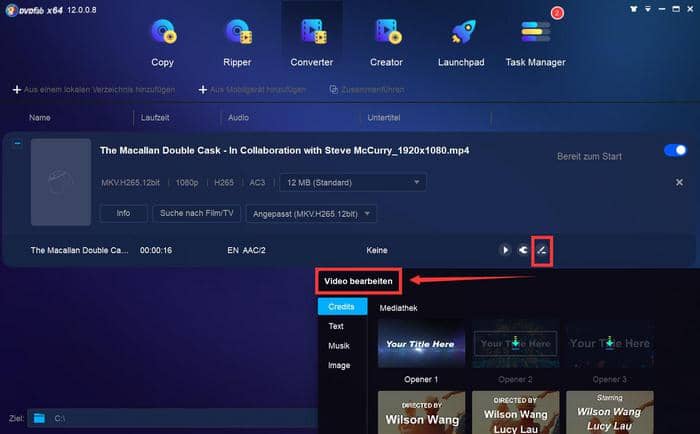Click the Info button

coord(123,213)
